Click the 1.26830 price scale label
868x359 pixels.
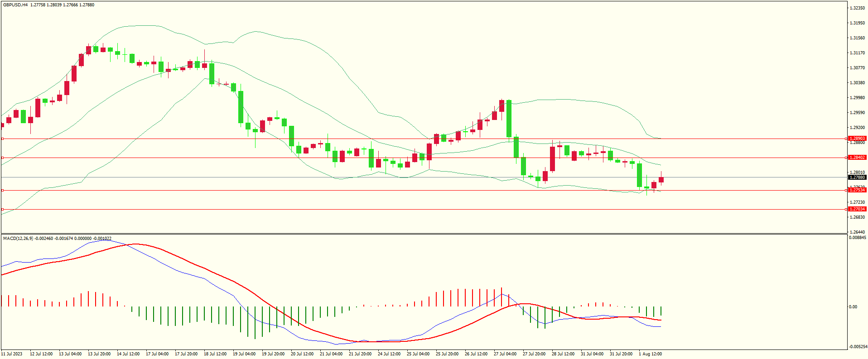[x=857, y=217]
